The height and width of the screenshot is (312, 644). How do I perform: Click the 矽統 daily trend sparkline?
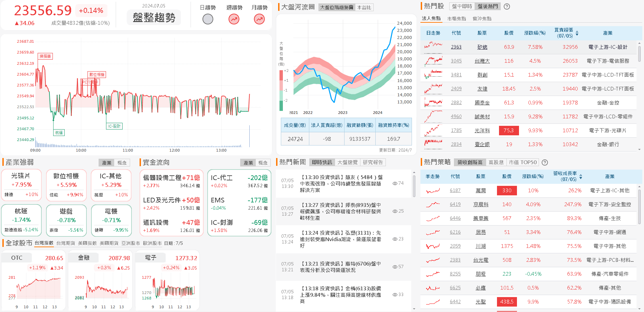point(433,47)
